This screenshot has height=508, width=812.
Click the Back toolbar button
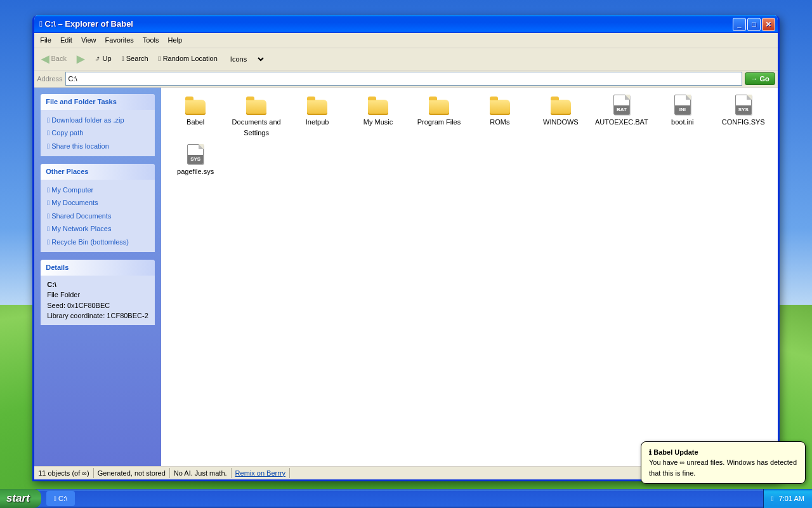coord(54,59)
